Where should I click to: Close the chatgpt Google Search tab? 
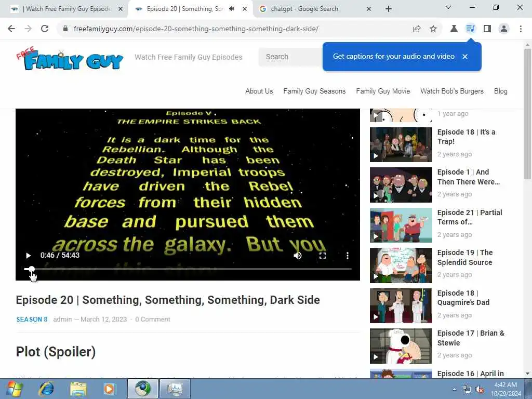(x=369, y=9)
